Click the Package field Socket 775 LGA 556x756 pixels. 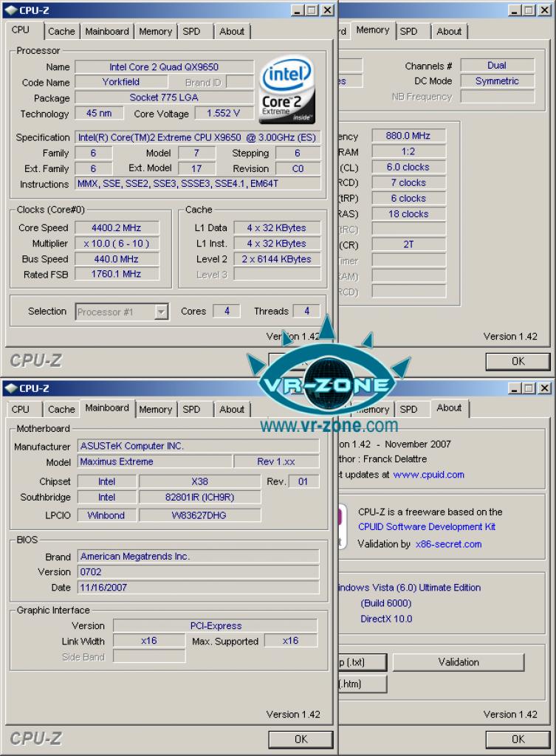[164, 97]
